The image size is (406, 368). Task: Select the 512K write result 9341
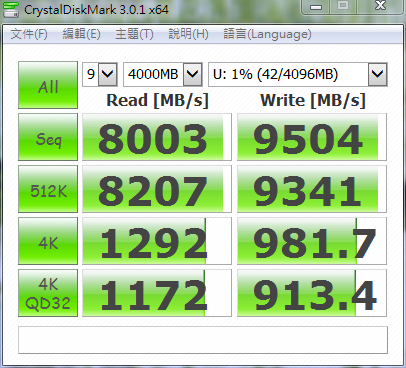pos(312,189)
